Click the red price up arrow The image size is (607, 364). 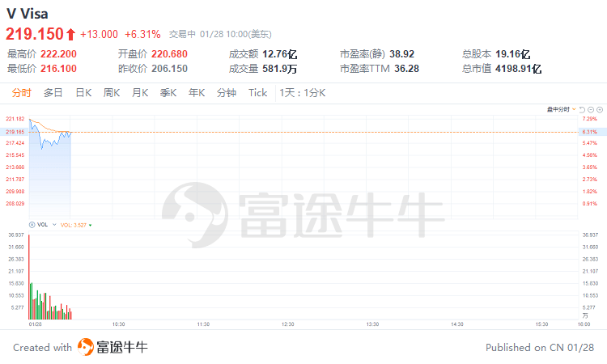(x=70, y=34)
